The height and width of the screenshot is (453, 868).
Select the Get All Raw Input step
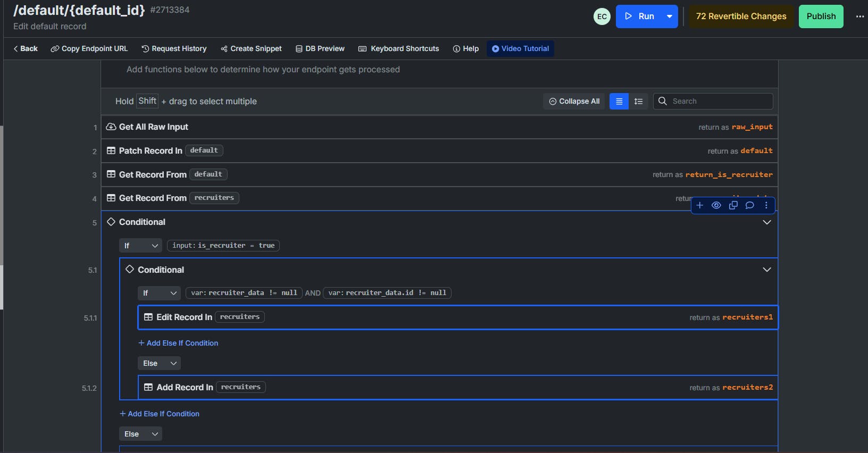[439, 127]
